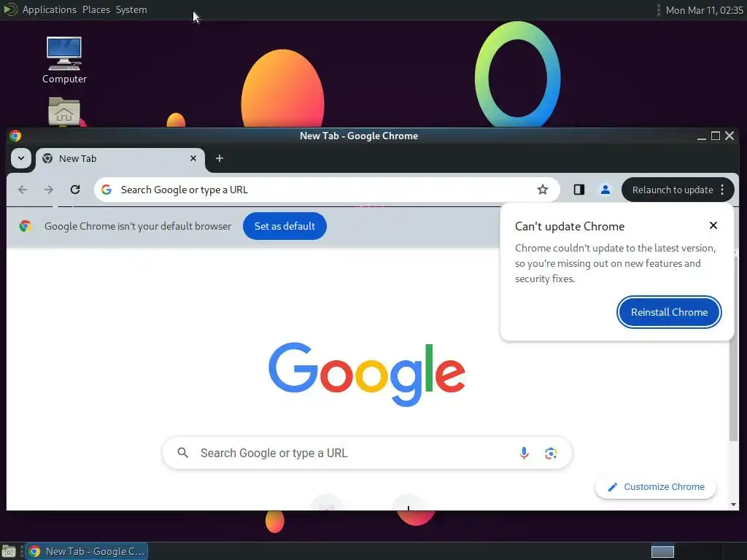
Task: Open the Applications menu
Action: click(x=50, y=9)
